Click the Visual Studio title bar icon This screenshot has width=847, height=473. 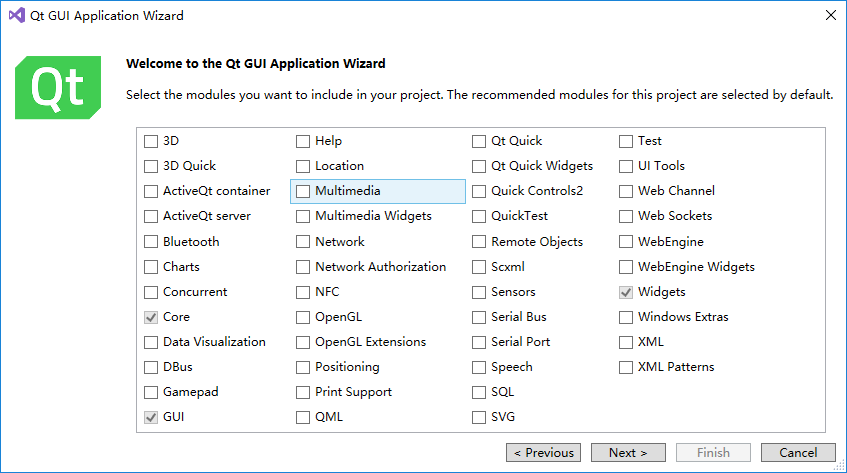pos(16,16)
